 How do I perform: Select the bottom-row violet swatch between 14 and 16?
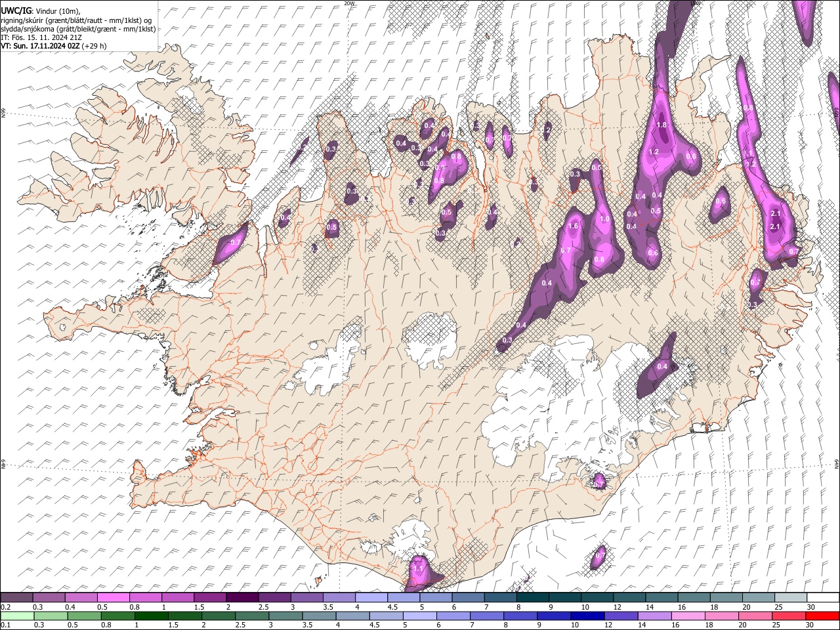point(654,616)
